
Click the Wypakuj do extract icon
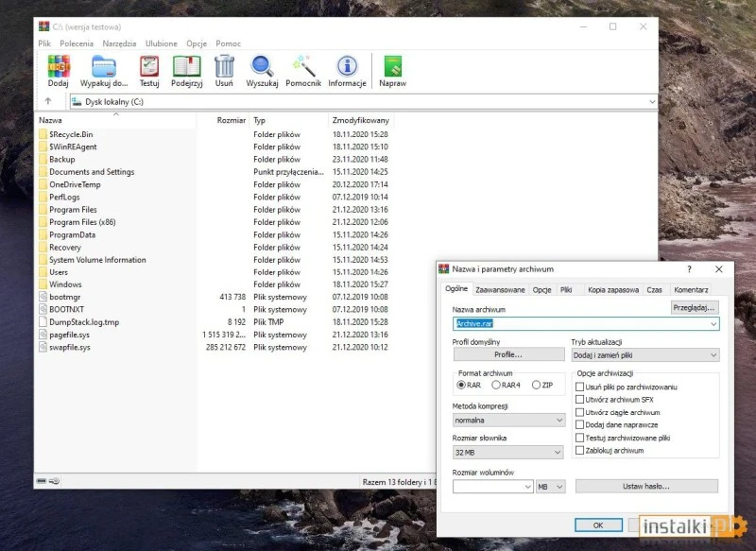(104, 68)
